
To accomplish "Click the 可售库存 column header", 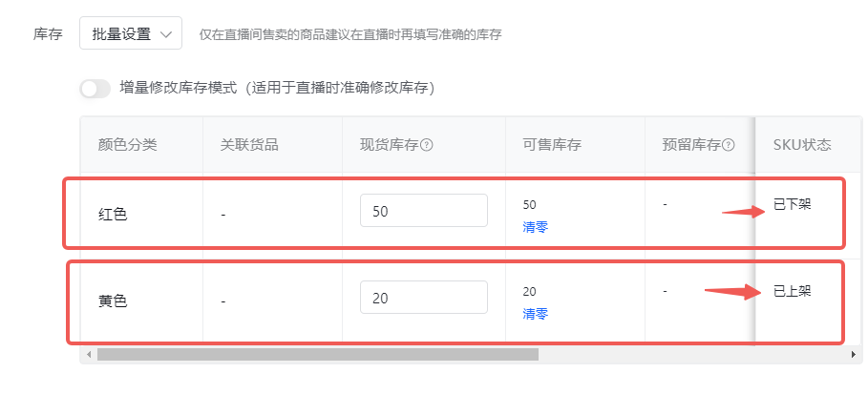I will [x=552, y=145].
